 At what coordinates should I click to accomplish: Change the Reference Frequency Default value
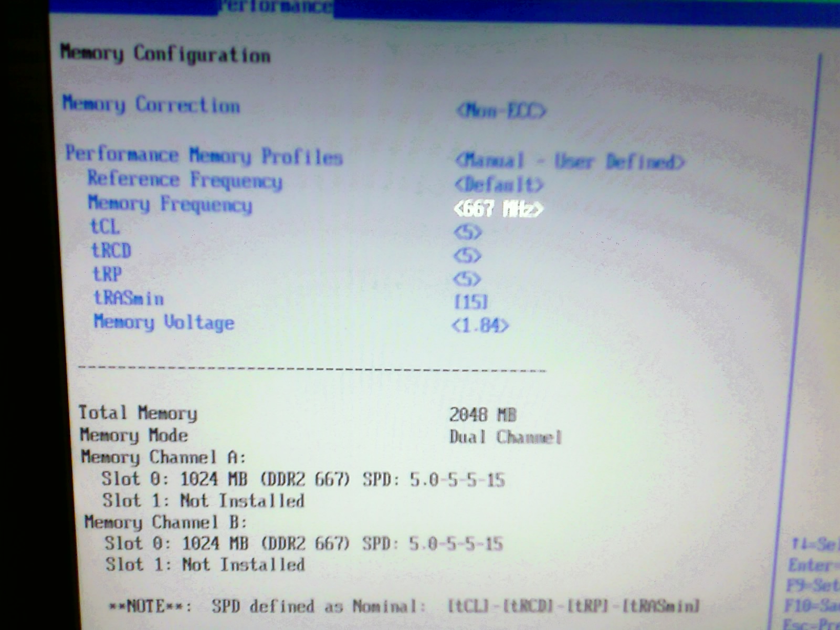[499, 185]
